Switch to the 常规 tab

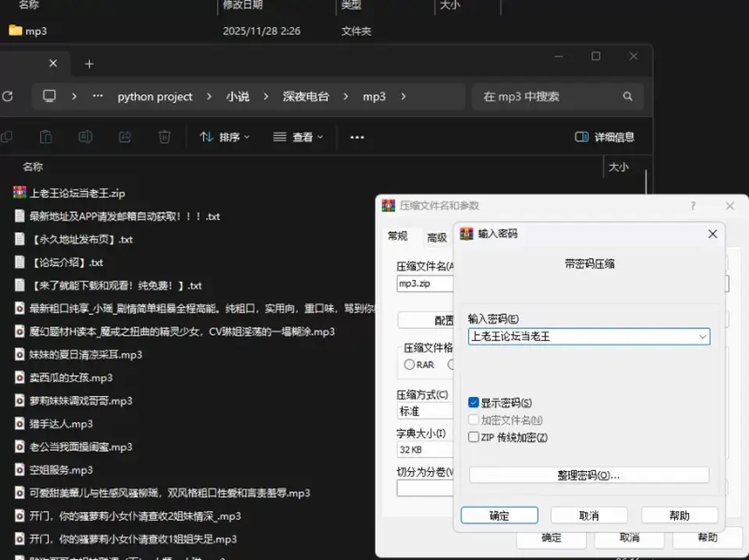(397, 236)
